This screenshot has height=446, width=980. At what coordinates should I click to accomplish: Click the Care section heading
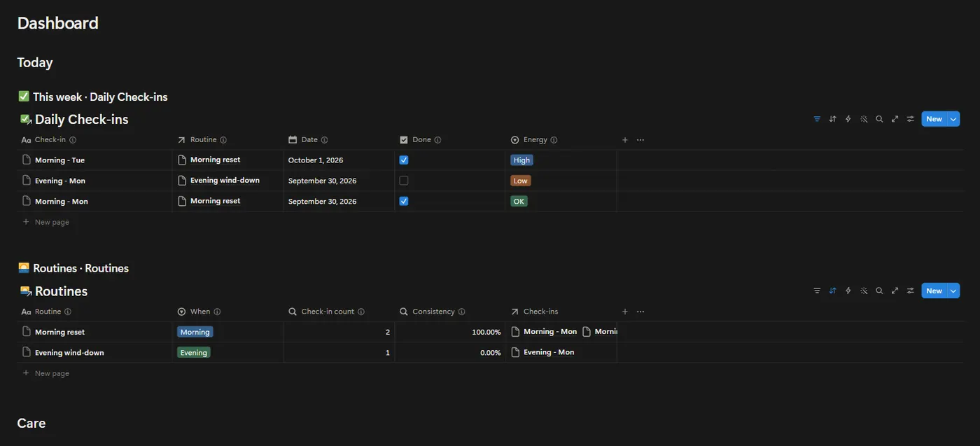coord(31,423)
